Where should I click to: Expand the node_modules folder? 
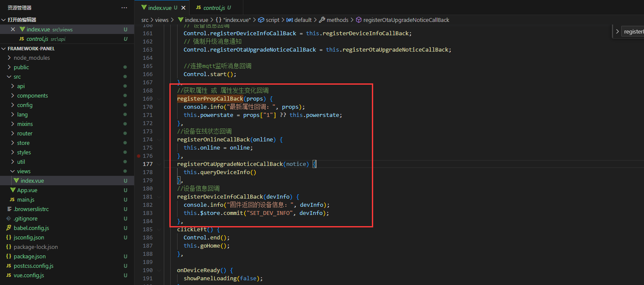tap(9, 58)
